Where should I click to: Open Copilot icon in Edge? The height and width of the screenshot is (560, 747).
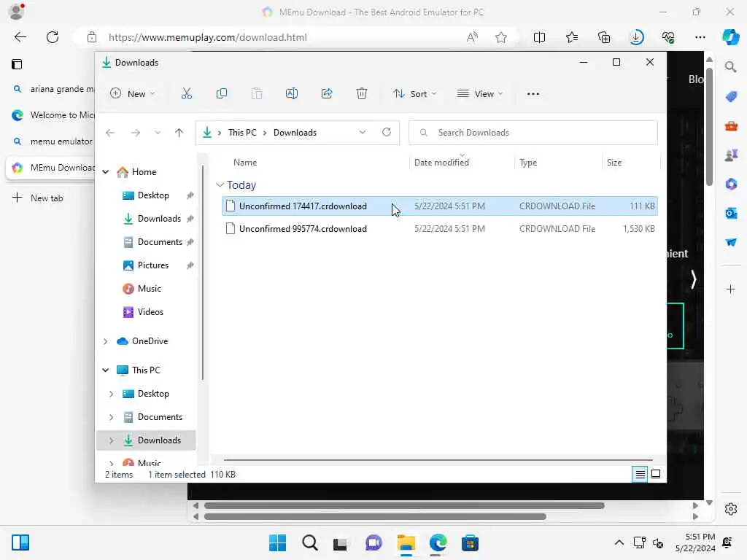point(730,37)
